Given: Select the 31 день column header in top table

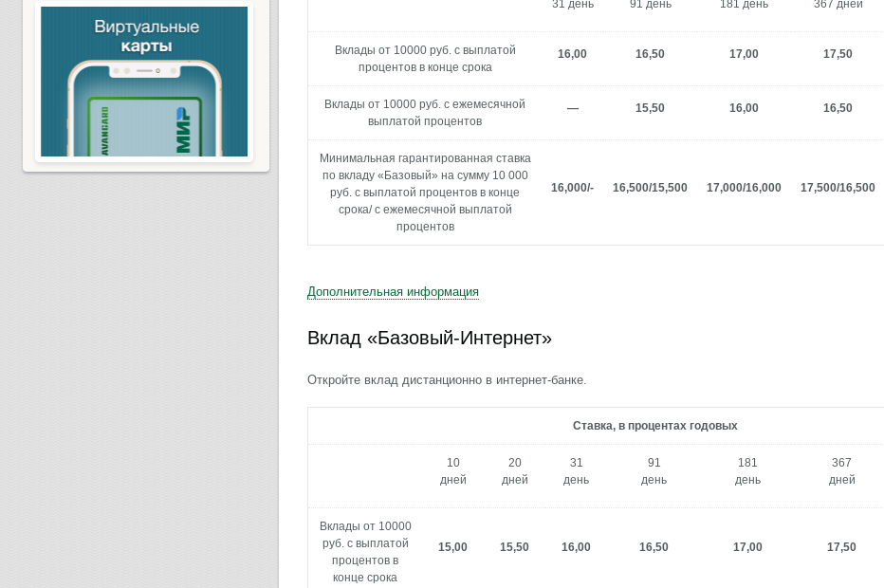Looking at the screenshot, I should pyautogui.click(x=573, y=5).
